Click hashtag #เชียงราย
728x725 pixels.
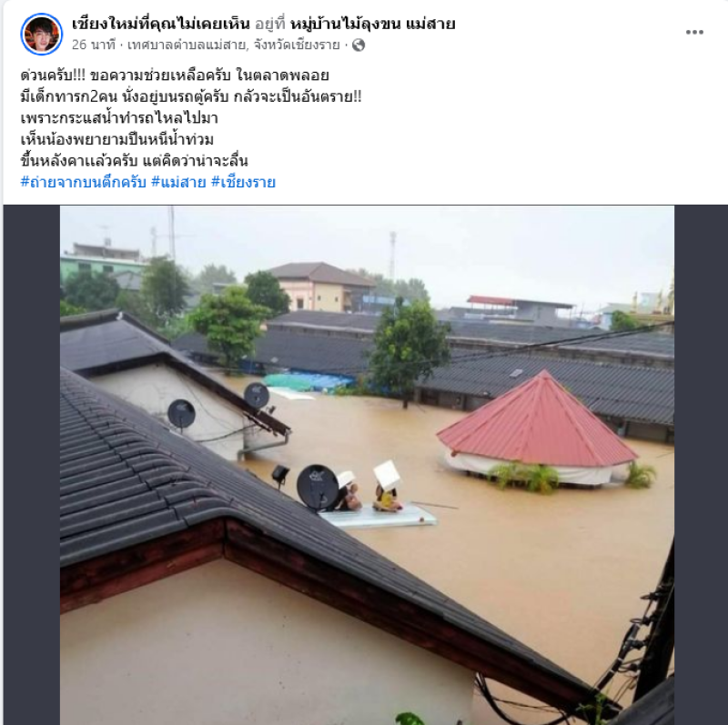(243, 182)
